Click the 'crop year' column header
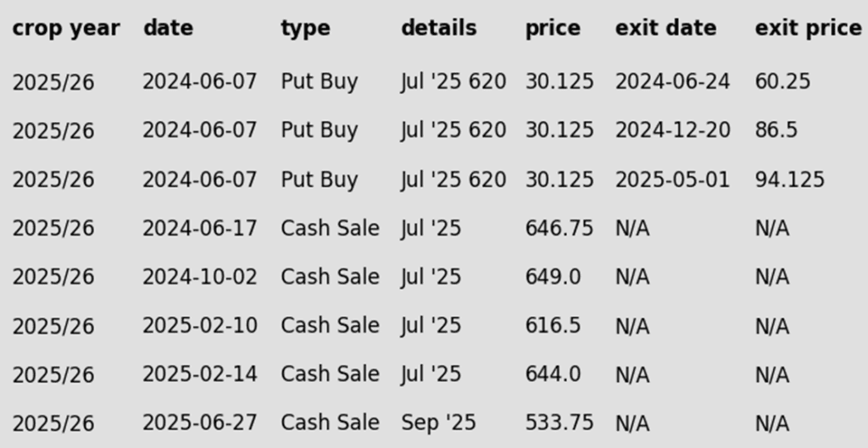The height and width of the screenshot is (448, 868). pyautogui.click(x=66, y=28)
